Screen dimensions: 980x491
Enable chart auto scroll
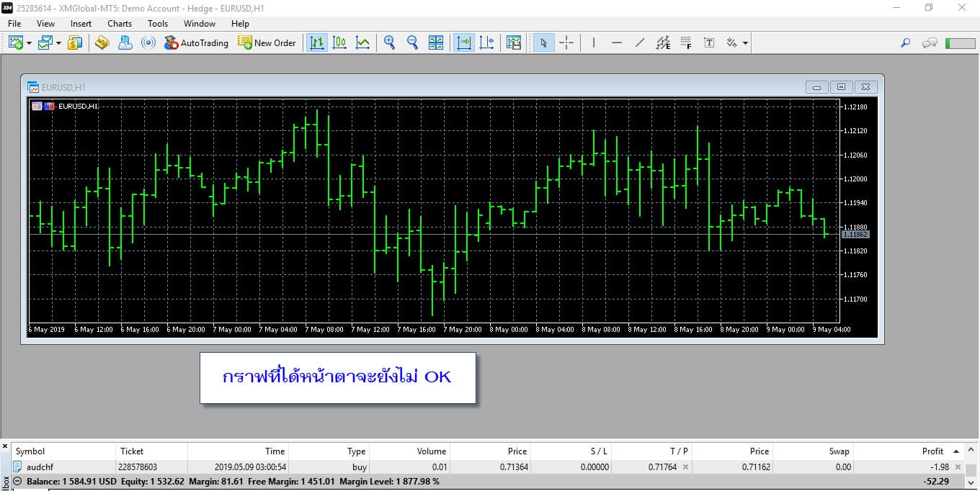463,42
